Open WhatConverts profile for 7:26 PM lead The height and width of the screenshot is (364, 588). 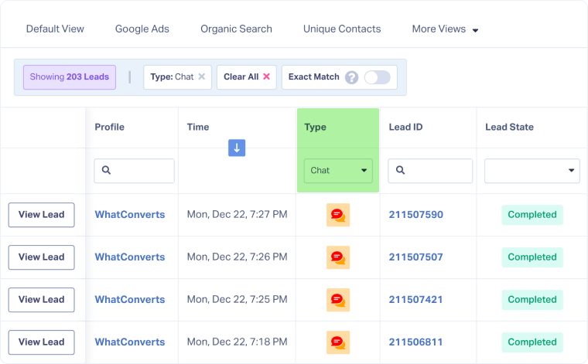click(x=130, y=257)
